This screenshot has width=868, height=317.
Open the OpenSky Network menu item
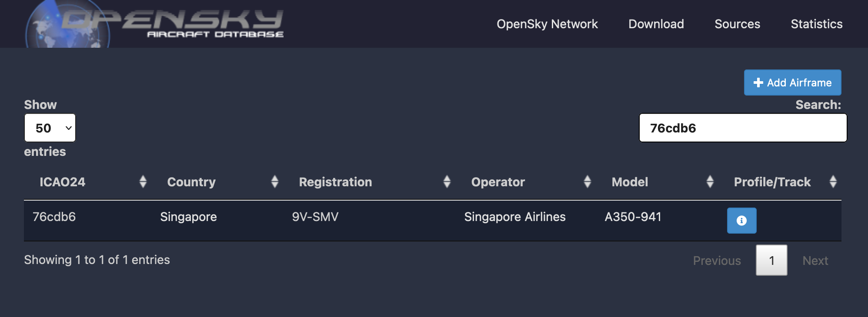[547, 24]
